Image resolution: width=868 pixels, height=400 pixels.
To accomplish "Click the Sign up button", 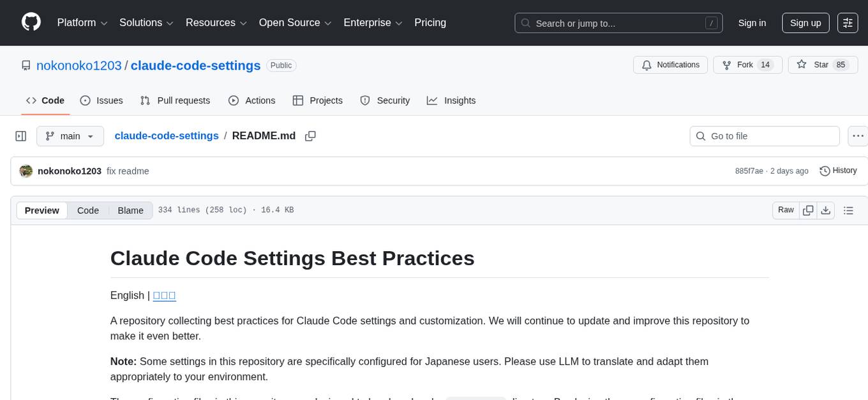I will coord(805,22).
